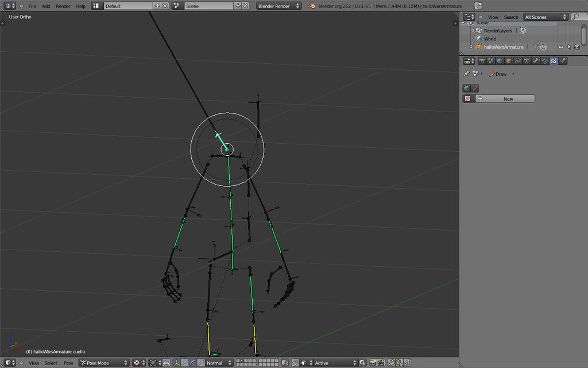The width and height of the screenshot is (588, 368).
Task: Open the Pose Mode dropdown
Action: 104,363
